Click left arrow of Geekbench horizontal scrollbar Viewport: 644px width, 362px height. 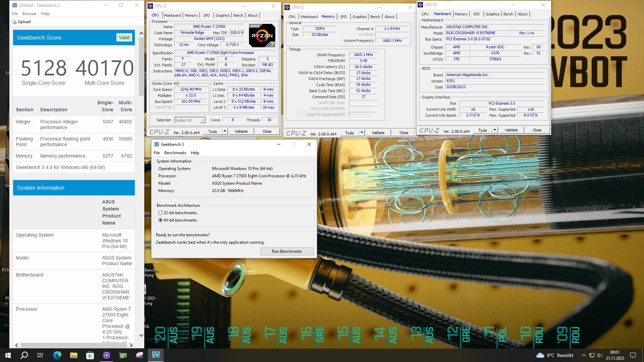(x=16, y=345)
